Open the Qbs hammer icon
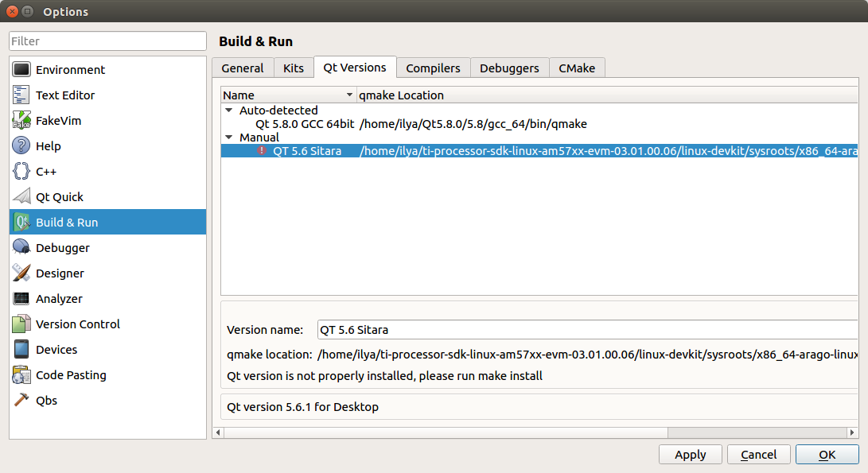The width and height of the screenshot is (868, 473). (21, 401)
